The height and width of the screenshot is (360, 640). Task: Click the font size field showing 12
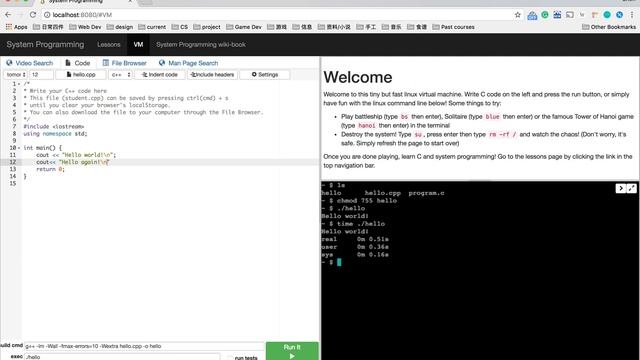41,75
